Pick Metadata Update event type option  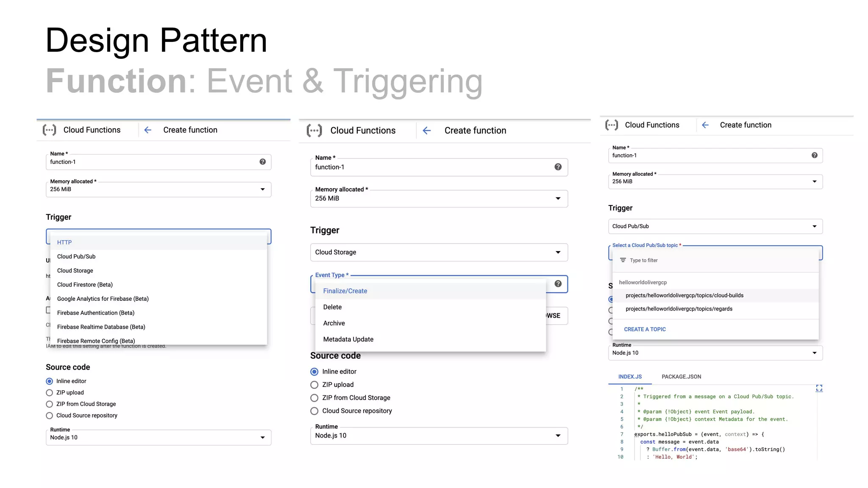pos(348,339)
